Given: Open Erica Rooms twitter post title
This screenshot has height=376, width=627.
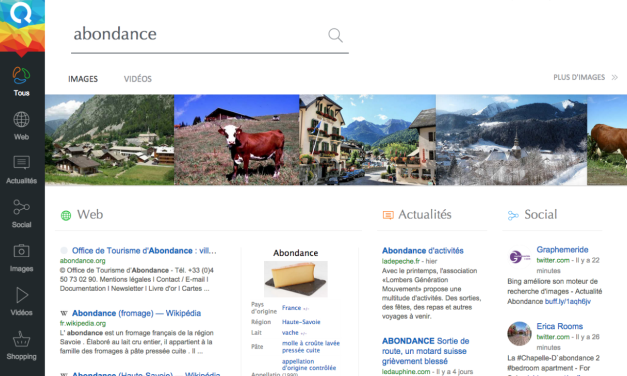Looking at the screenshot, I should [x=559, y=326].
